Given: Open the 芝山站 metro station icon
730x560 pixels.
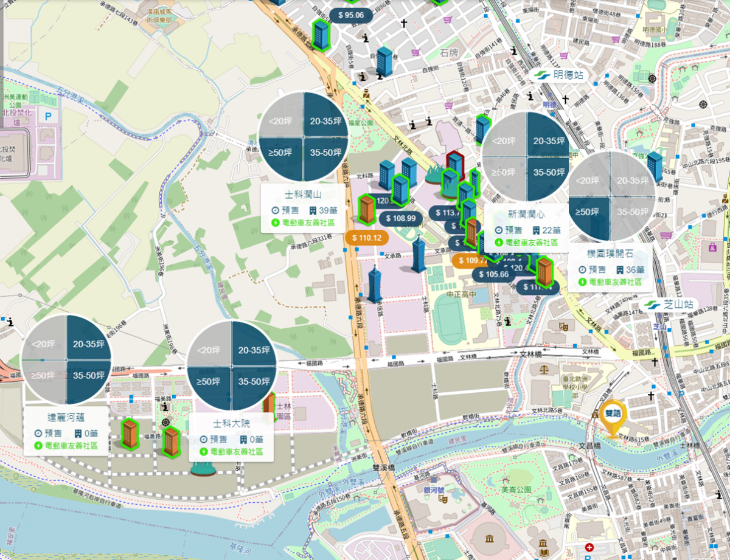Looking at the screenshot, I should click(651, 305).
